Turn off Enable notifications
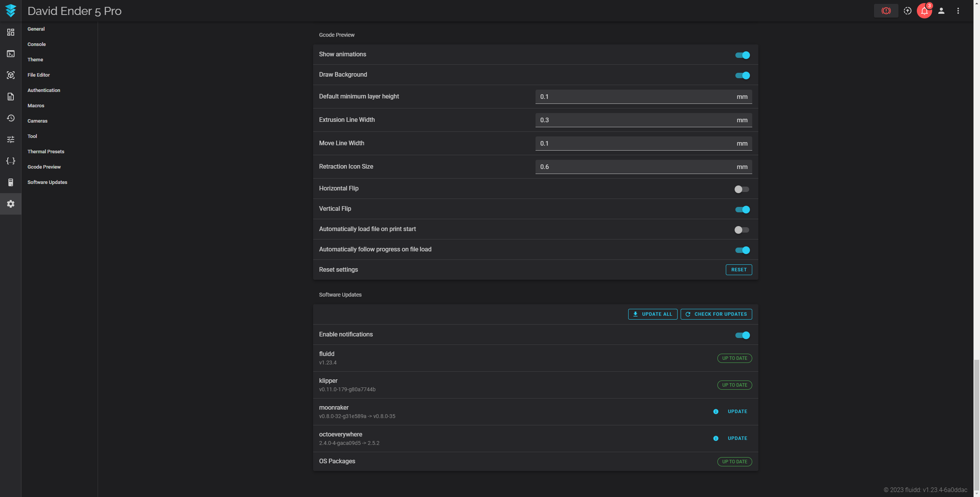980x497 pixels. point(742,335)
